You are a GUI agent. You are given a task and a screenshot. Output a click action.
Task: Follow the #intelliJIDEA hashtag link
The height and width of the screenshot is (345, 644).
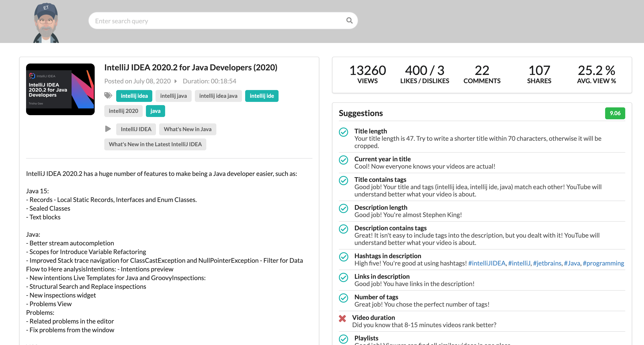[486, 263]
